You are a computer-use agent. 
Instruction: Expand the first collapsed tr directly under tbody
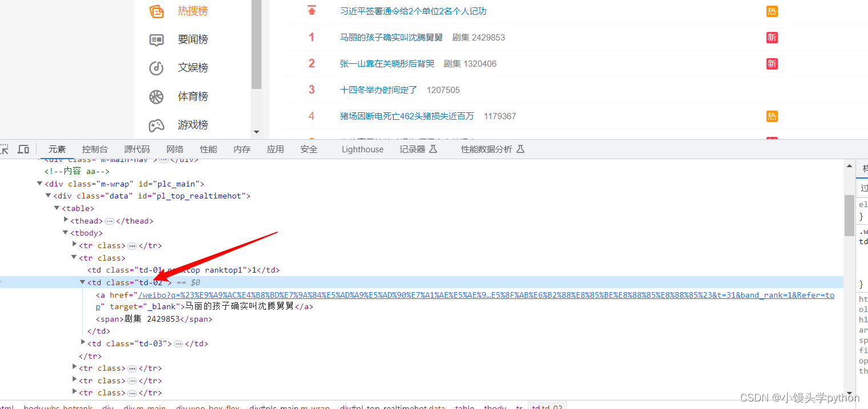(74, 245)
